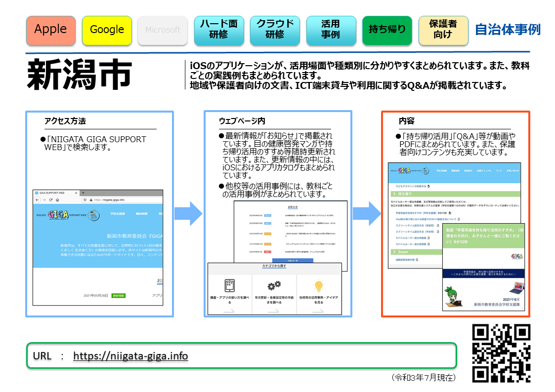Open 遠隔授業実施手順 link
Screen dimensions: 555x392
tap(405, 260)
